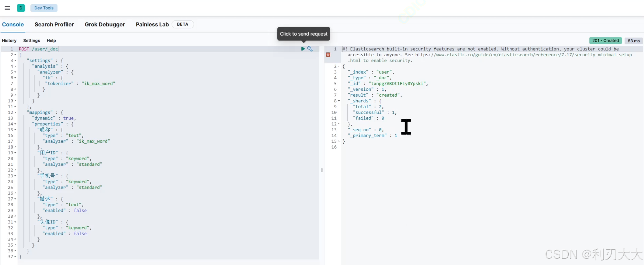Click the BETA badge next to Painless Lab

click(183, 24)
